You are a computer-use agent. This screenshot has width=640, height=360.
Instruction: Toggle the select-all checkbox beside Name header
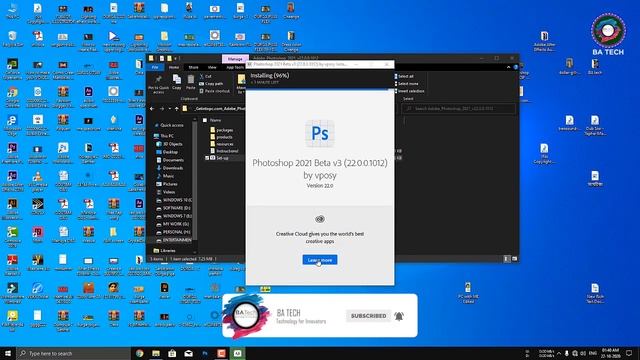pos(205,120)
